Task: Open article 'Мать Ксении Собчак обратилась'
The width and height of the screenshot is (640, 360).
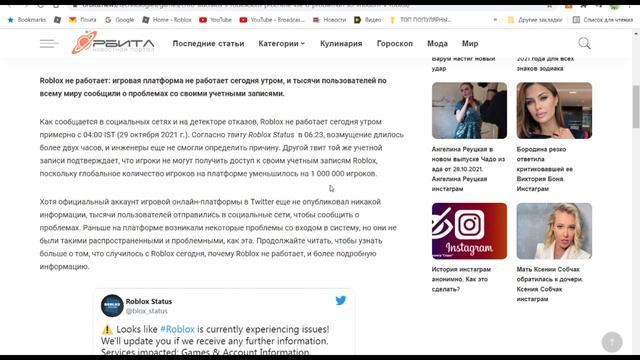Action: pos(549,284)
